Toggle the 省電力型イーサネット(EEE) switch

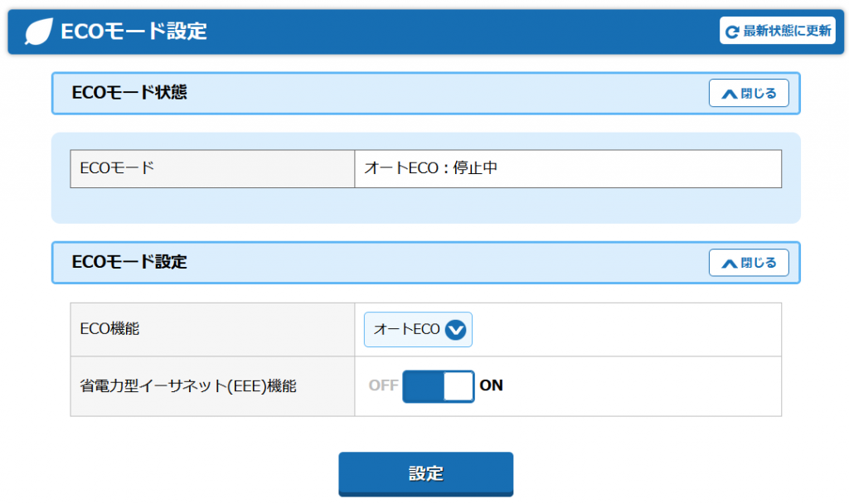tap(438, 386)
